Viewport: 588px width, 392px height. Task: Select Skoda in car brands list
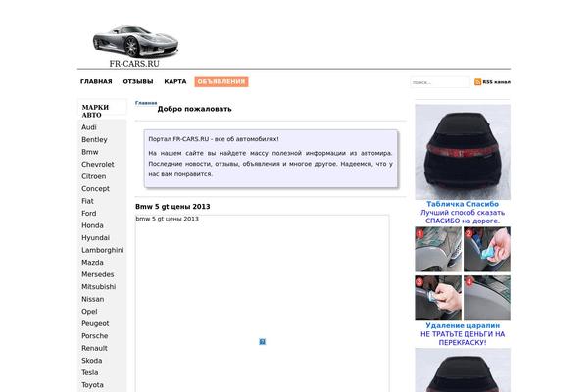(91, 360)
